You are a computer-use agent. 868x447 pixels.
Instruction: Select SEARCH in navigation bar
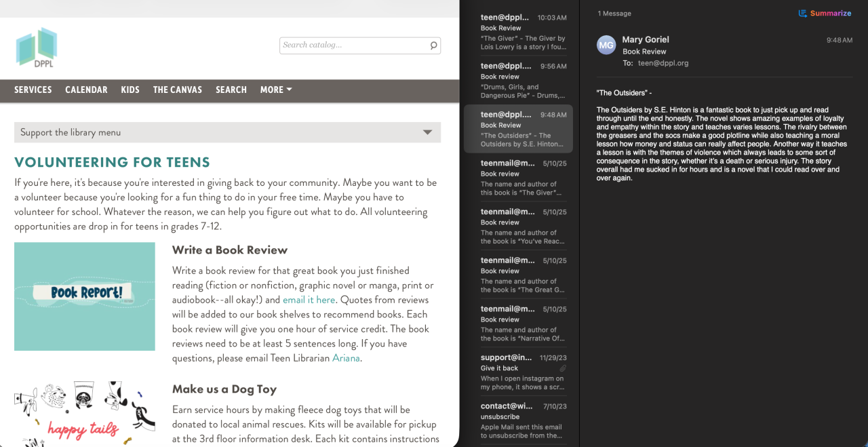coord(231,90)
